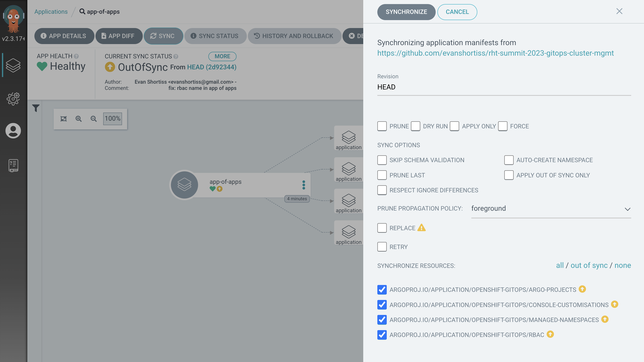Enable the PRUNE checkbox

[381, 126]
